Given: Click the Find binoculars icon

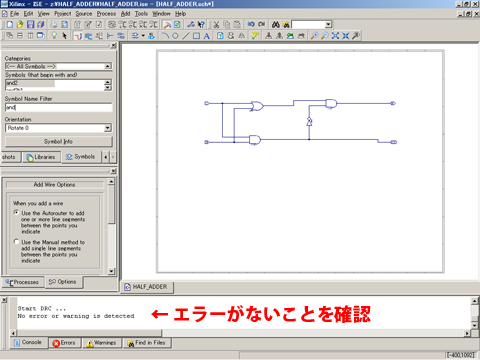Looking at the screenshot, I should point(275,24).
